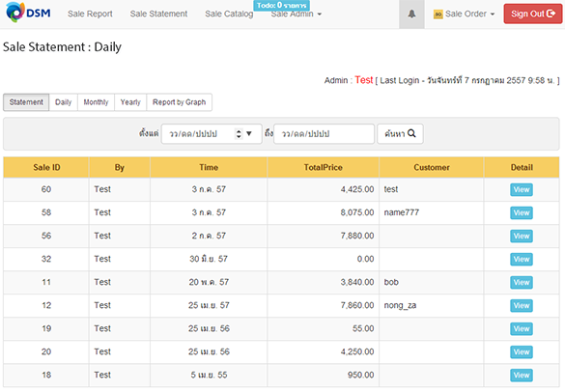View details of sale ID 56
The image size is (565, 392).
(522, 236)
